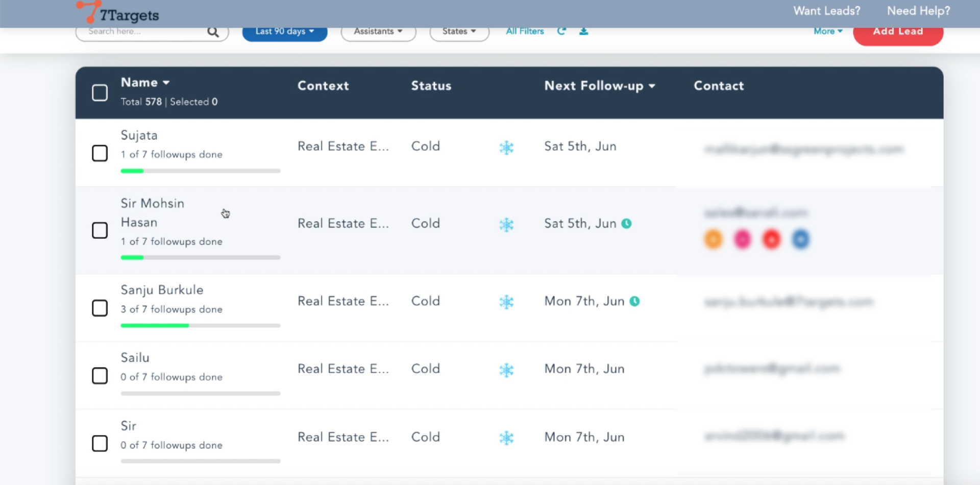
Task: Expand the Assistants filter dropdown
Action: [x=378, y=32]
